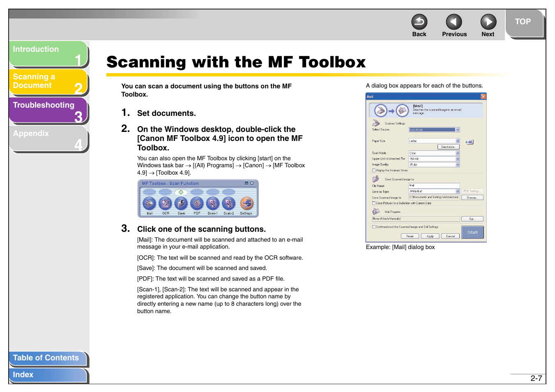Screen dimensions: 555x392
Task: Open the orange Settings button in MF Toolbox
Action: (x=246, y=203)
